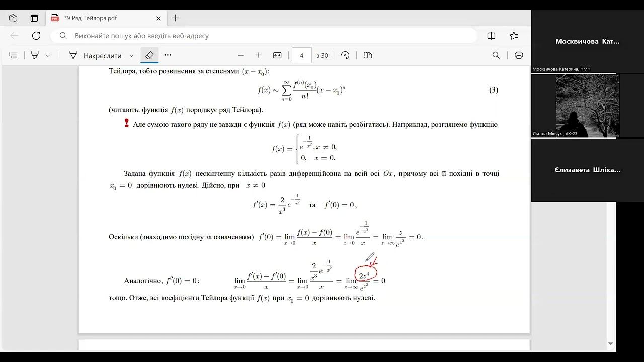The height and width of the screenshot is (362, 644).
Task: Open a new browser tab
Action: tap(175, 18)
